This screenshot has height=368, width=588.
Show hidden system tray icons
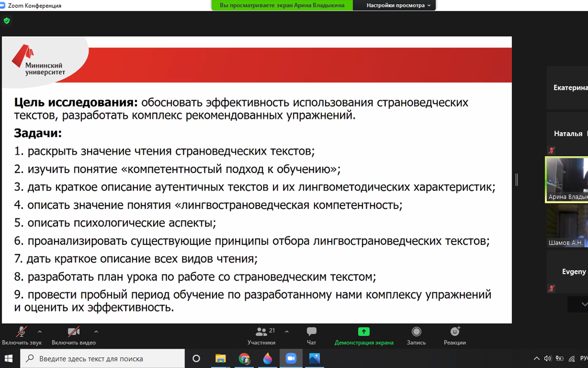pos(536,358)
